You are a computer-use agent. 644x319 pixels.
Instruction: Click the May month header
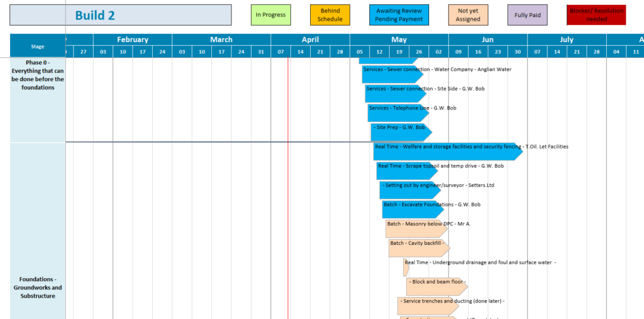click(399, 40)
